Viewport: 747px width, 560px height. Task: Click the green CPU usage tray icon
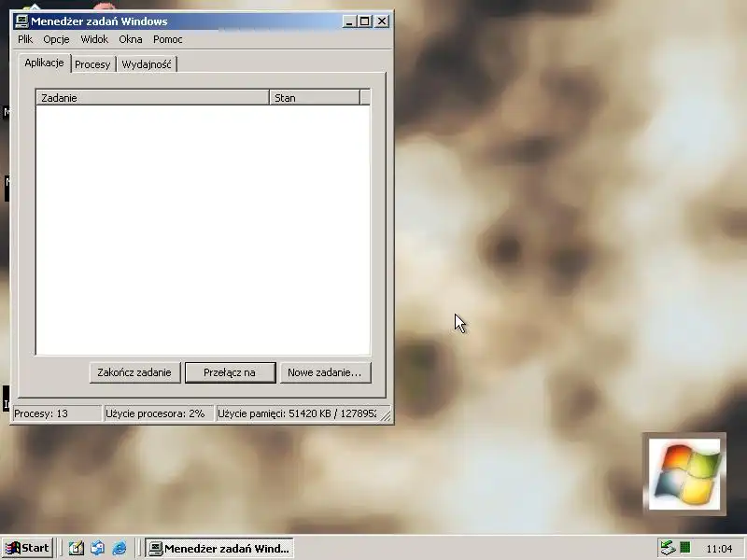point(685,548)
